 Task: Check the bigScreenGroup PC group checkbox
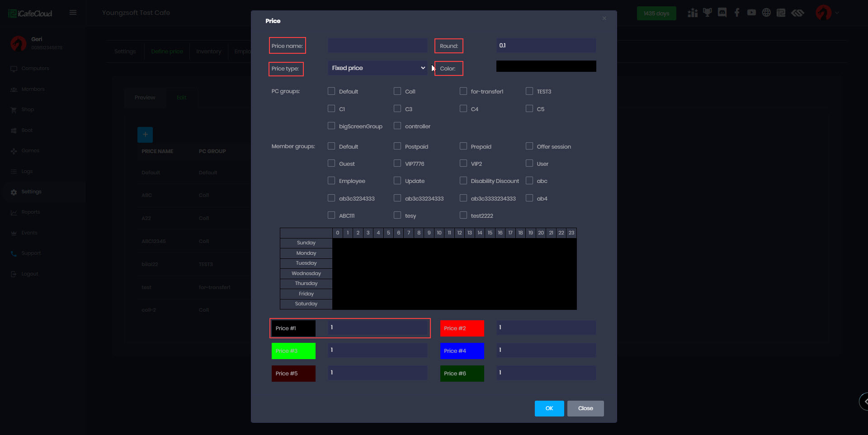point(331,126)
